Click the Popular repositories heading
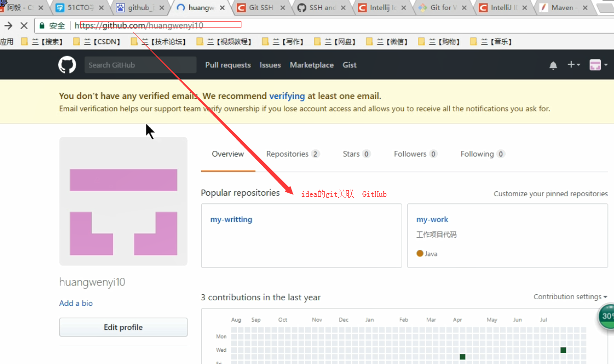Image resolution: width=614 pixels, height=364 pixels. [240, 193]
